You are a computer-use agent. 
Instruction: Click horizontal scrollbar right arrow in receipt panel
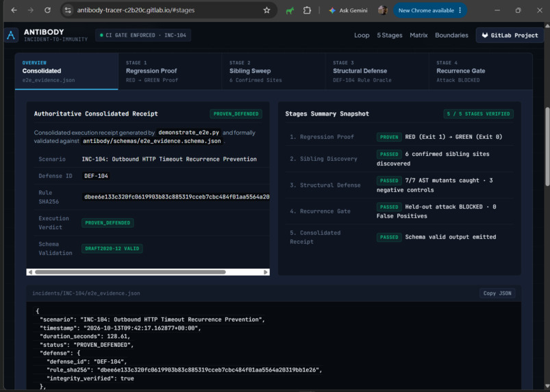tap(266, 272)
